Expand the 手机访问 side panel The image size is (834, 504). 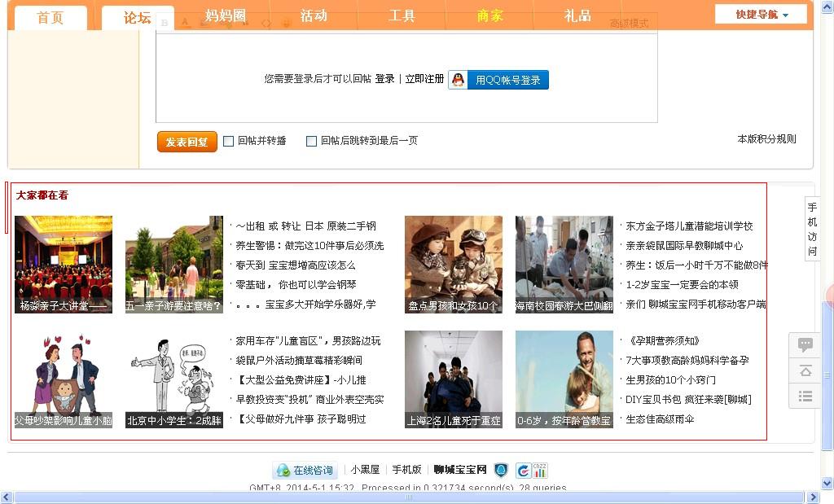[x=812, y=229]
